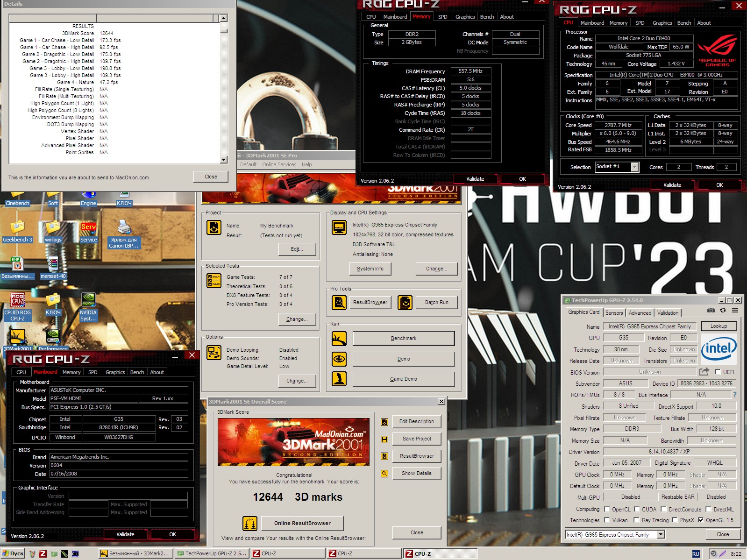Click the Details list scroll-down arrow
The width and height of the screenshot is (747, 560).
pos(224,160)
